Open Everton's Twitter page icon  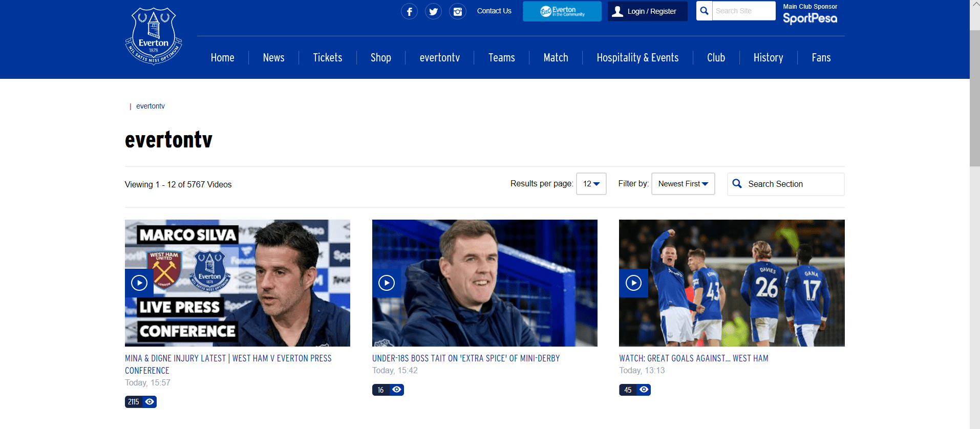(433, 11)
